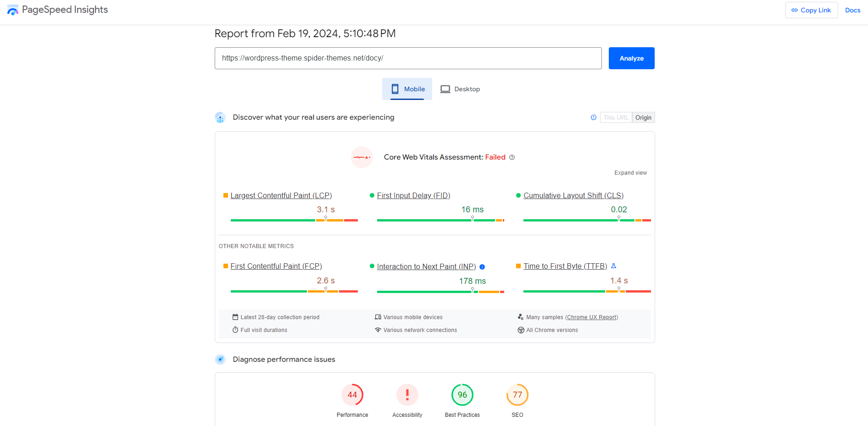Click the INP distribution bar

[x=440, y=292]
